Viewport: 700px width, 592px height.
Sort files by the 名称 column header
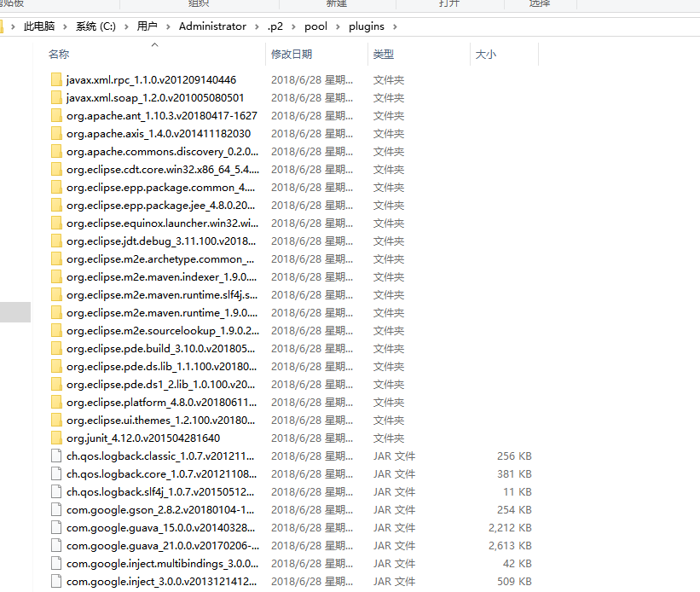pyautogui.click(x=59, y=55)
